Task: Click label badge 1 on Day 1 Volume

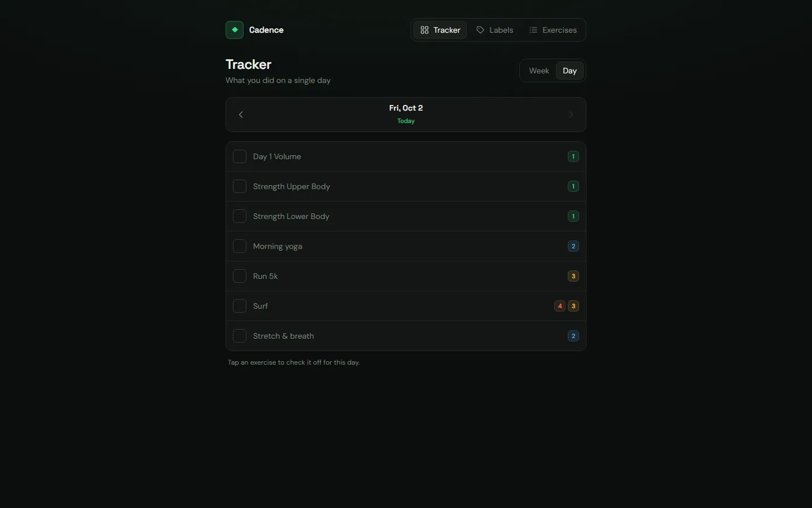Action: click(x=573, y=156)
